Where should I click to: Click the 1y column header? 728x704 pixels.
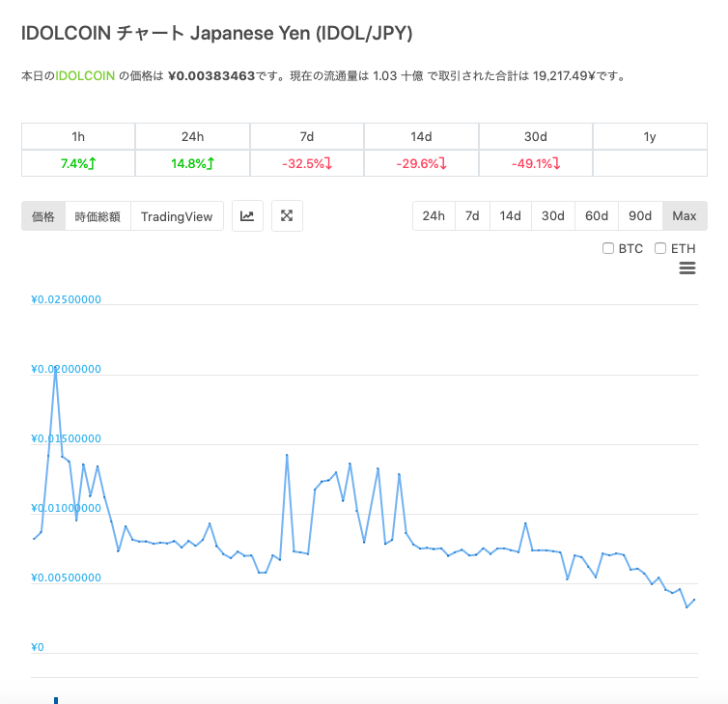[x=650, y=137]
